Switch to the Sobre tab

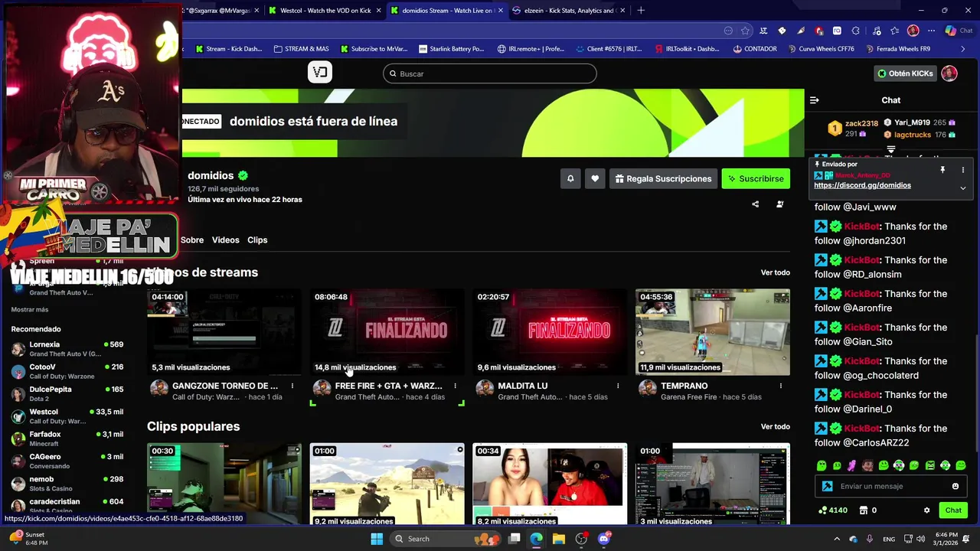[192, 240]
